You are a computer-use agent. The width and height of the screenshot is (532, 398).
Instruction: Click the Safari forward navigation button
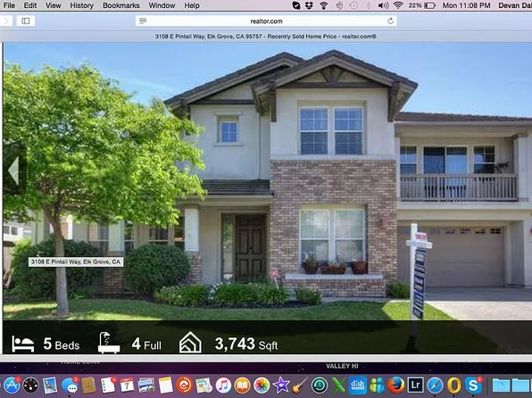tap(6, 21)
